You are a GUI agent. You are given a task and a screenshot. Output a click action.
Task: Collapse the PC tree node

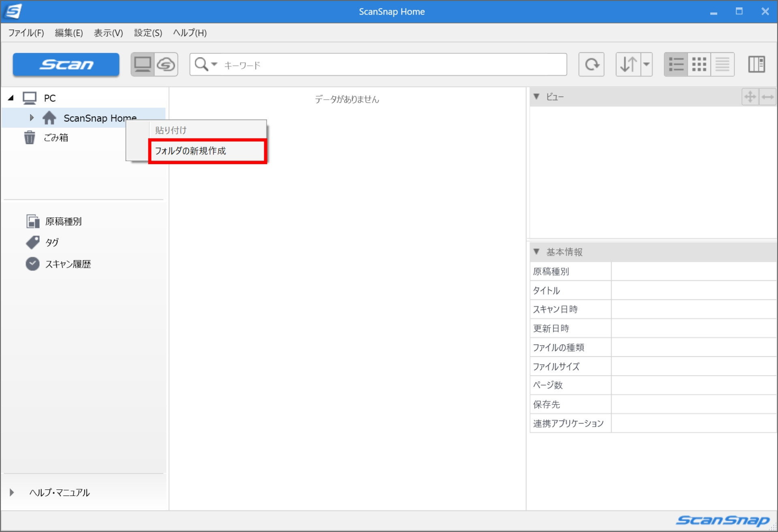coord(11,98)
